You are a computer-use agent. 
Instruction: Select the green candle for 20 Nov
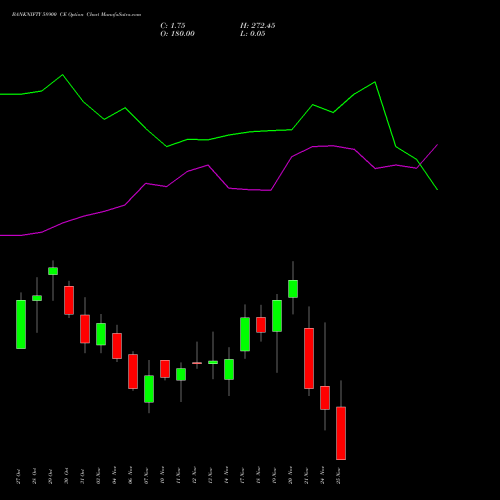pyautogui.click(x=293, y=289)
